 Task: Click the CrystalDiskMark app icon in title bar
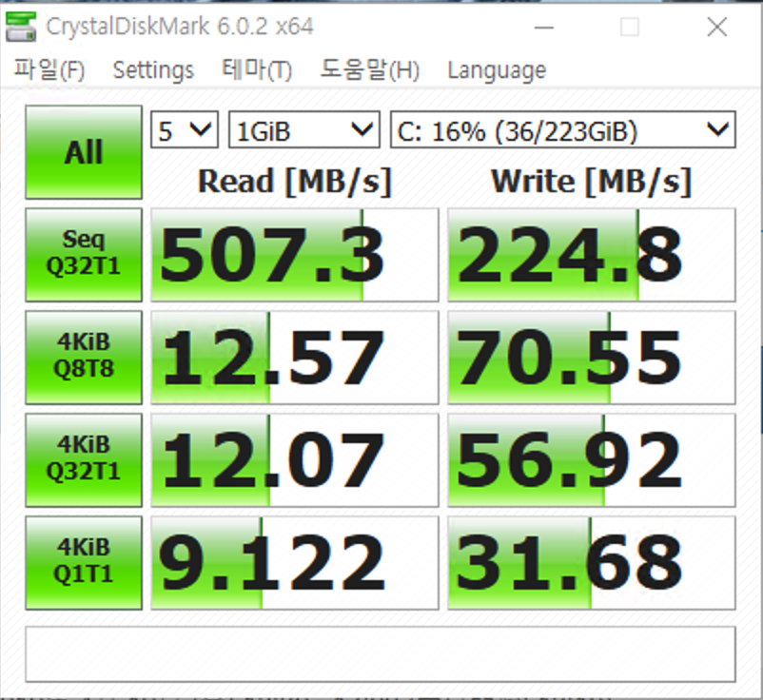(x=20, y=27)
